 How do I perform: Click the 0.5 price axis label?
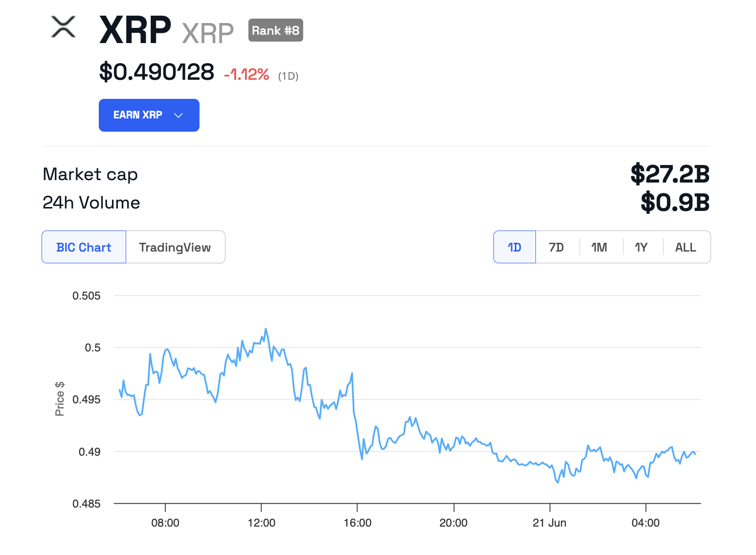coord(92,347)
